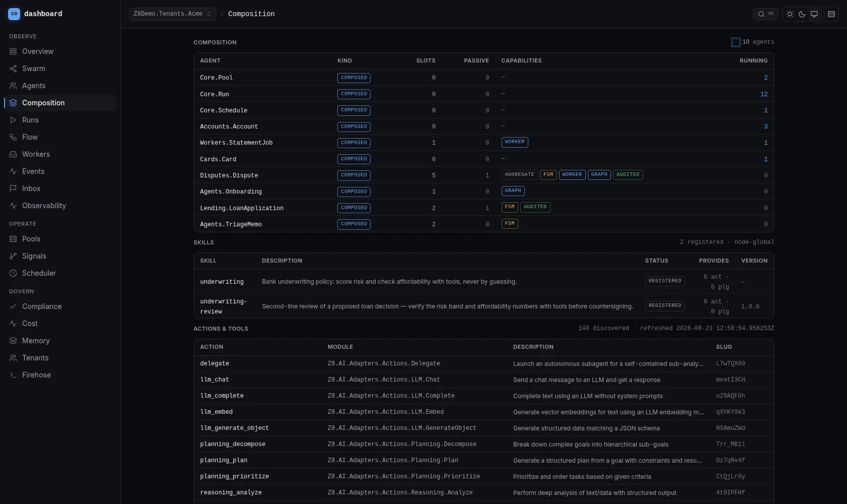
Task: Open running count 2 for Core.Pool
Action: [766, 78]
